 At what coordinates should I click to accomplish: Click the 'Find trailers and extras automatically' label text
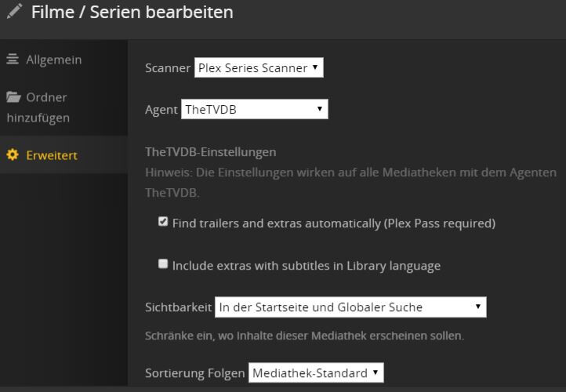pyautogui.click(x=333, y=223)
